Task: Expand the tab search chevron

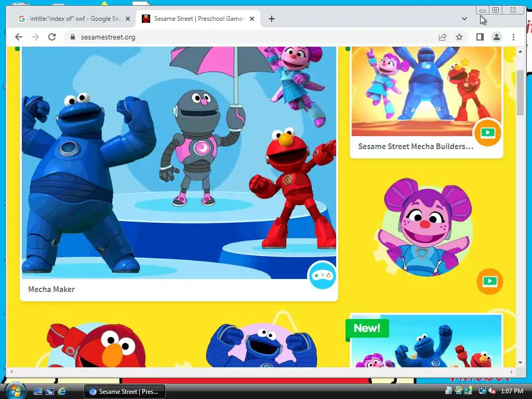Action: 464,19
